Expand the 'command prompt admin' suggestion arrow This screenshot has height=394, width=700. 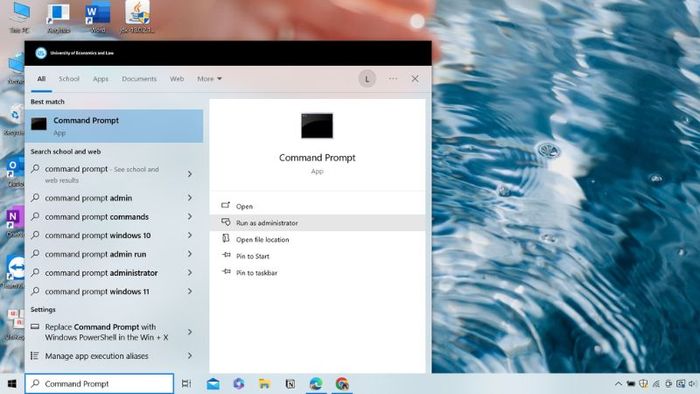pyautogui.click(x=190, y=198)
